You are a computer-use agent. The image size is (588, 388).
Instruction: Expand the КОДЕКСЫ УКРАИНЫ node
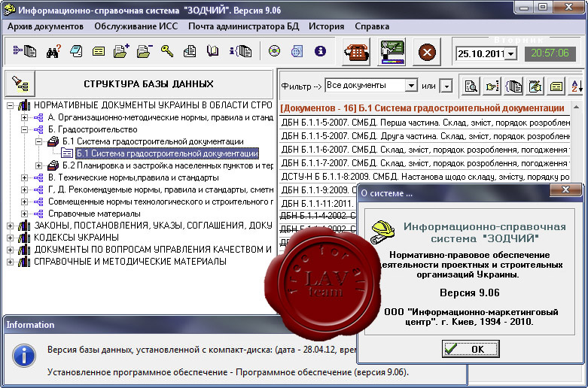pyautogui.click(x=10, y=238)
